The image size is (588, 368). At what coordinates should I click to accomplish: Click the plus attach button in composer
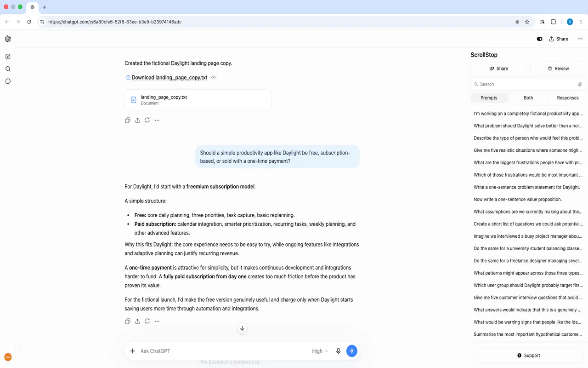(x=132, y=351)
